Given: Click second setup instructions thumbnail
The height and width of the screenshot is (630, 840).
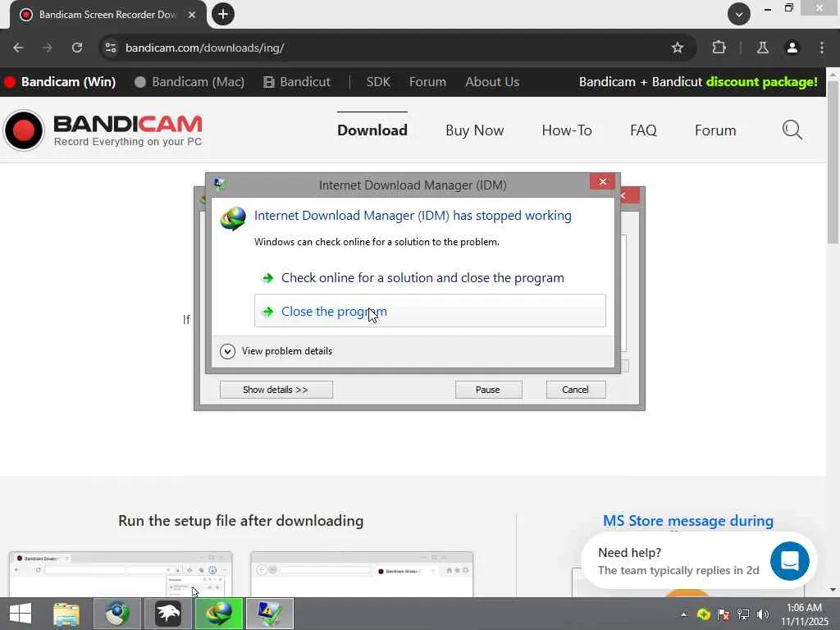Looking at the screenshot, I should point(362,574).
